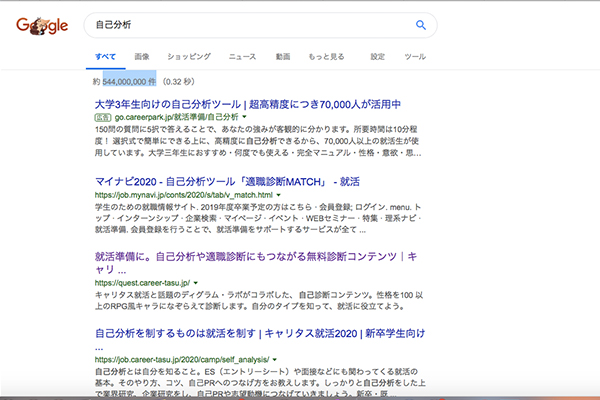
Task: Click the snippet starting 150問の質問に5択で答える
Action: [258, 141]
